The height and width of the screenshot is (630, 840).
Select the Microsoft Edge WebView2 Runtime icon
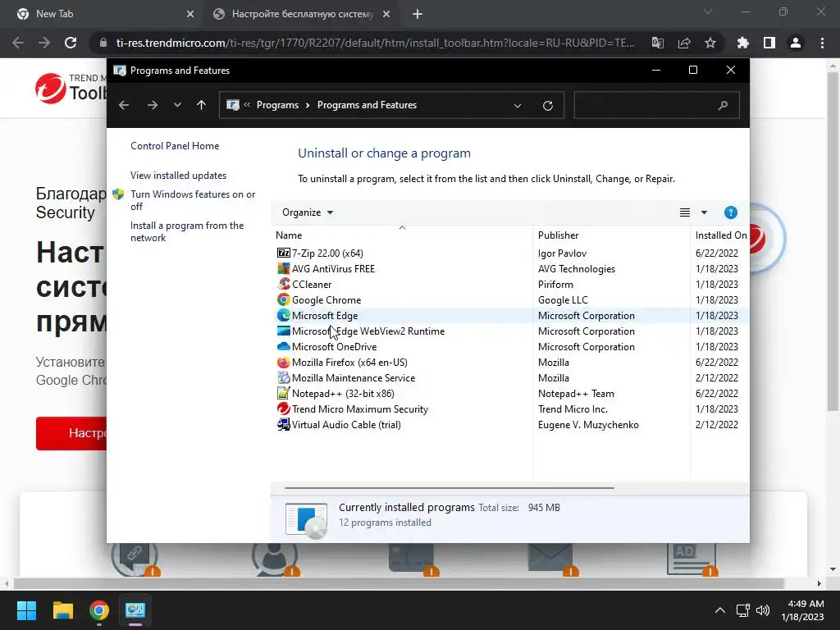coord(283,331)
